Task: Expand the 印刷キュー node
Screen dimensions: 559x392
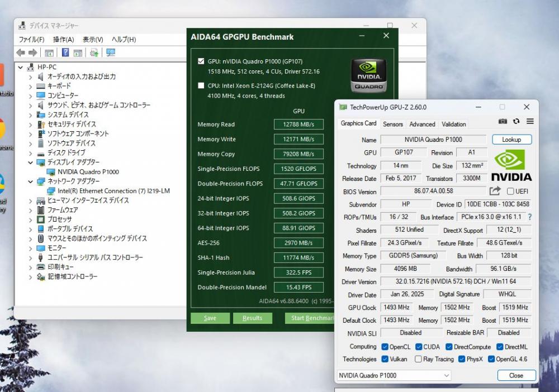Action: 30,267
